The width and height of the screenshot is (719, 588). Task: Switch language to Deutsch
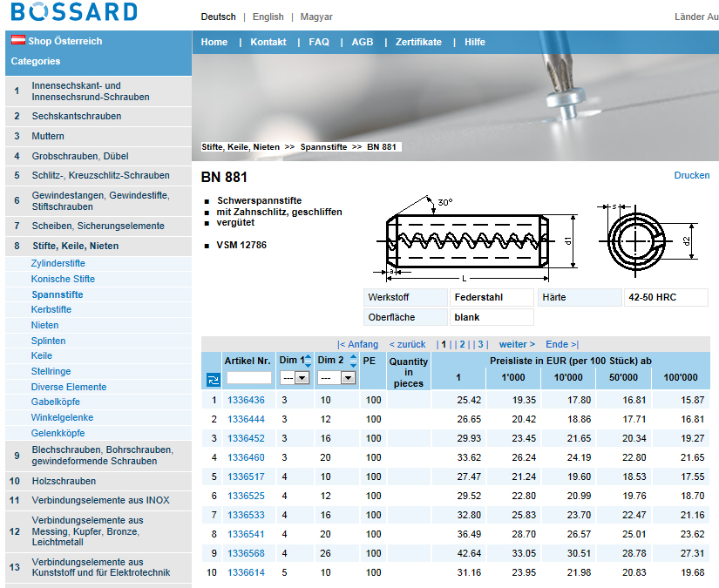pos(218,17)
